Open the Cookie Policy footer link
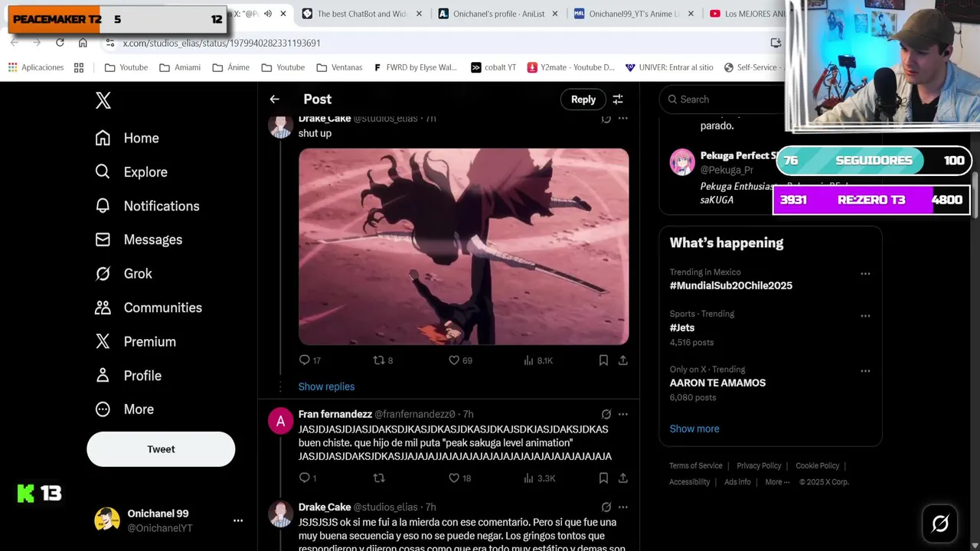Screen dimensions: 980x551 tap(817, 465)
